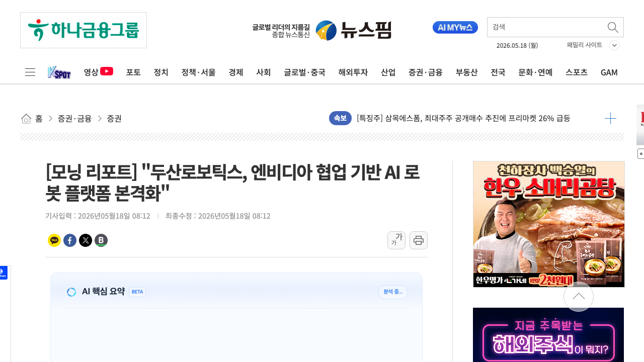Click the article headline text
Viewport: 644px width, 362px height.
tap(232, 182)
